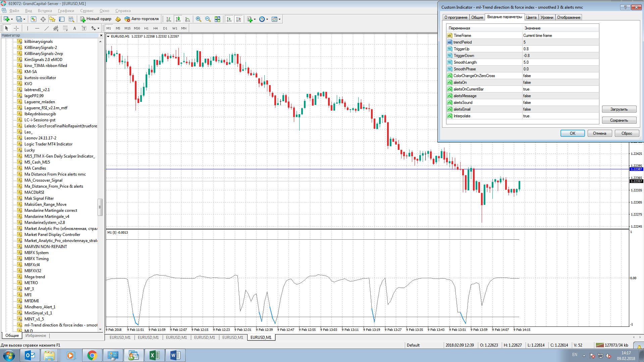
Task: Toggle Navigator panel star-folder icon
Action: click(52, 19)
